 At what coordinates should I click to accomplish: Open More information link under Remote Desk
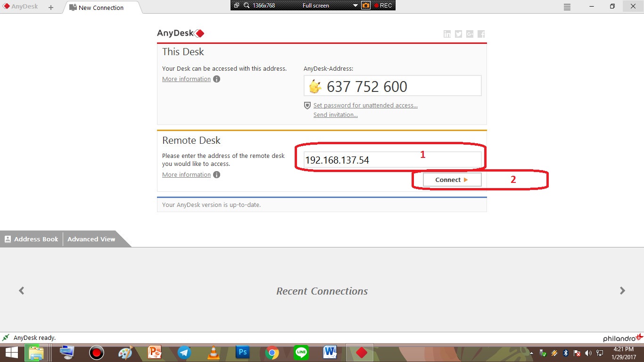click(x=186, y=175)
